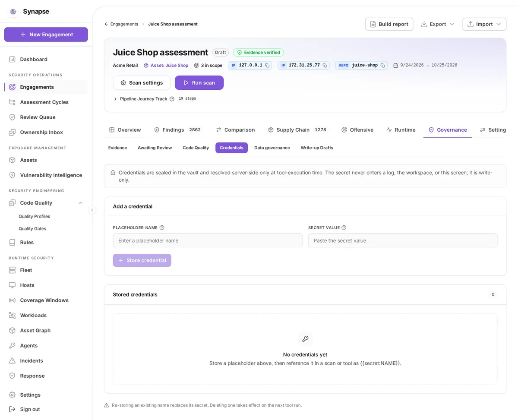Open the Code Quality sub-tab
The height and width of the screenshot is (420, 518).
(196, 148)
